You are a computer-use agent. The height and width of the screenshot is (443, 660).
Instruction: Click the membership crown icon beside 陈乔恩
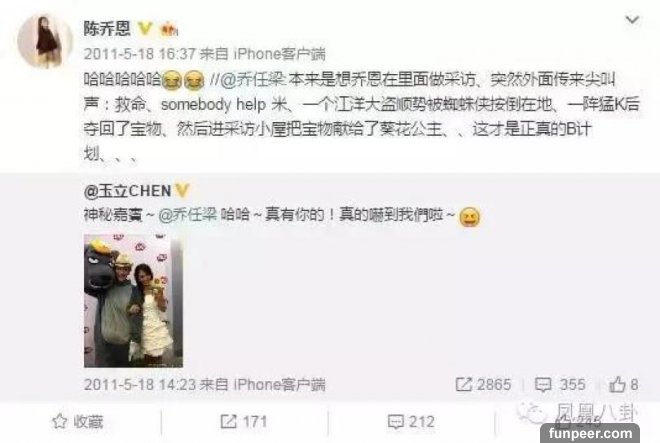169,29
